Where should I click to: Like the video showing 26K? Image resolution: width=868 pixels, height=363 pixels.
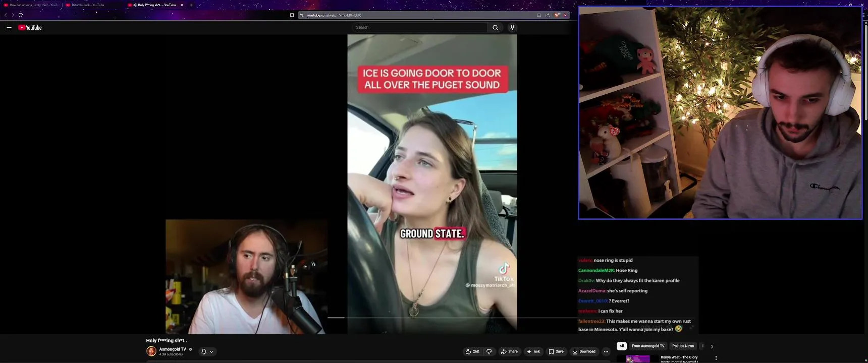coord(472,351)
